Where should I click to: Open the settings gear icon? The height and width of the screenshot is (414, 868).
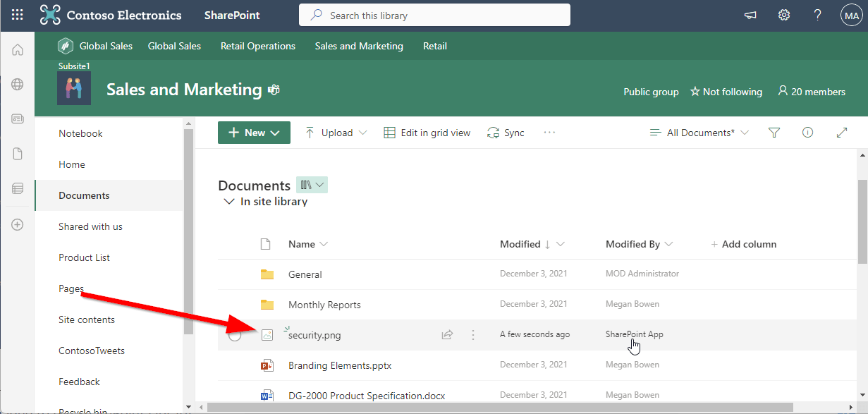(x=783, y=15)
